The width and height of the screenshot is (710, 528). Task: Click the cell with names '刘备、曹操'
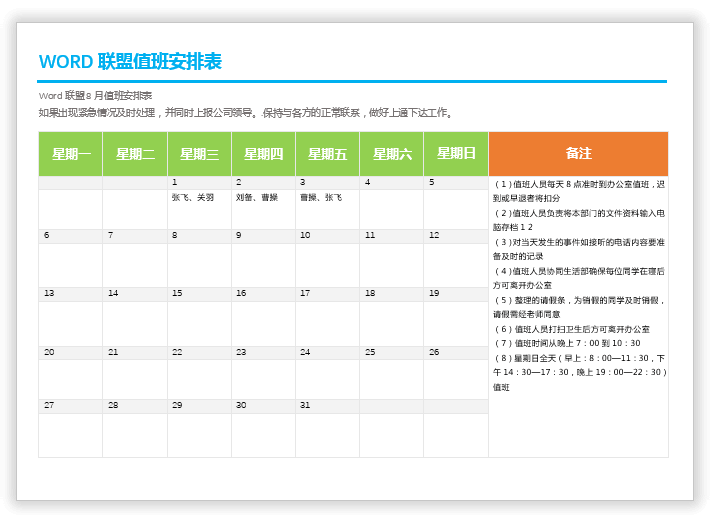tap(264, 209)
